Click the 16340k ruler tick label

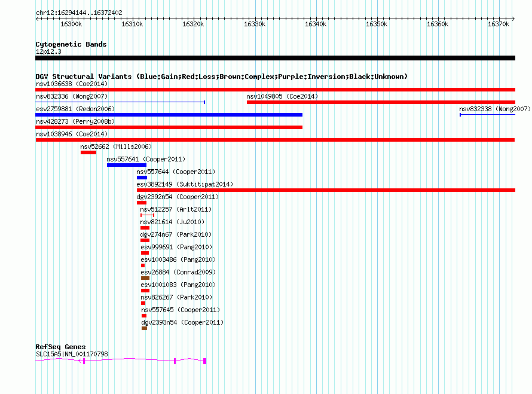point(316,24)
